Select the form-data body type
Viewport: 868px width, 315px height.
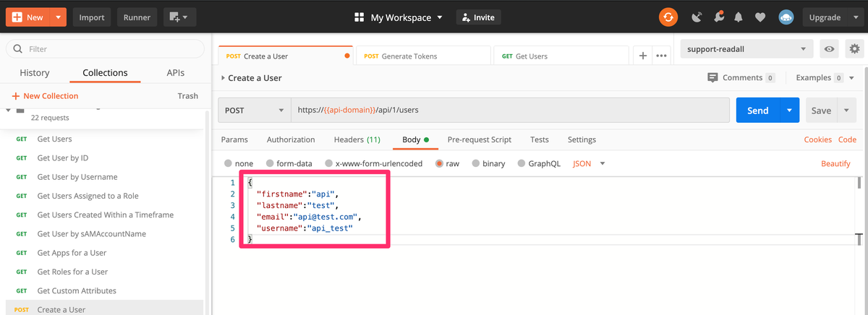(289, 163)
